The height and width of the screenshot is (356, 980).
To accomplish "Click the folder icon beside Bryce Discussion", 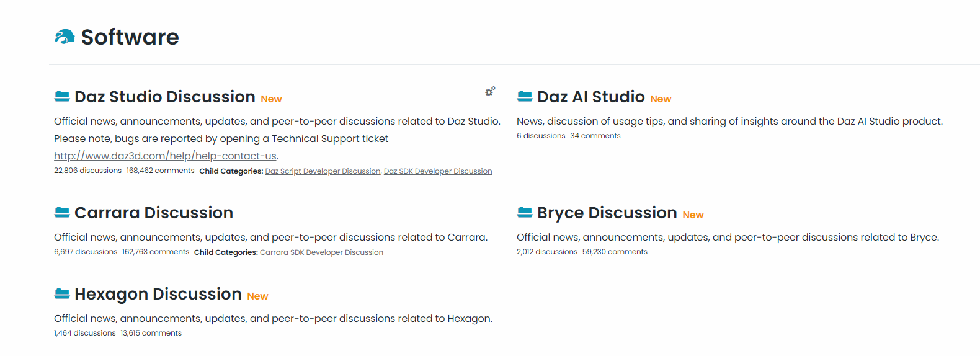I will tap(525, 213).
